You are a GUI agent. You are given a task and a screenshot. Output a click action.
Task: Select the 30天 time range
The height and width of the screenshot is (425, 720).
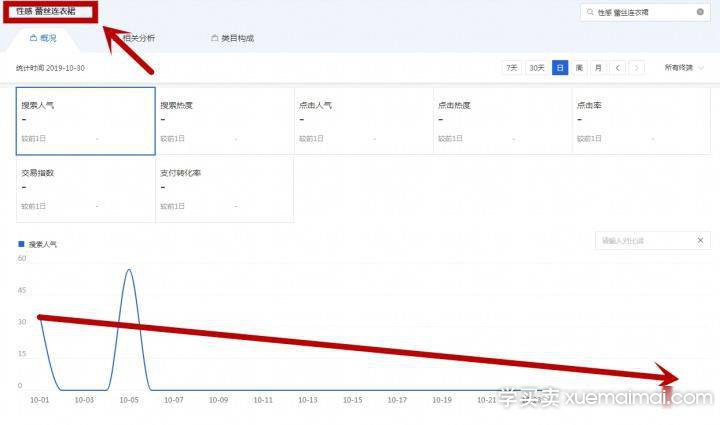point(537,68)
